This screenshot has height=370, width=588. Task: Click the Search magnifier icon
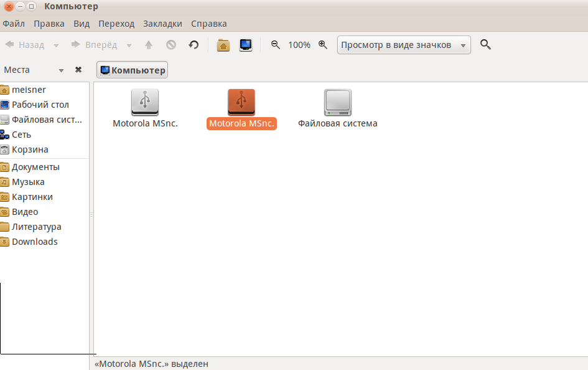tap(485, 45)
